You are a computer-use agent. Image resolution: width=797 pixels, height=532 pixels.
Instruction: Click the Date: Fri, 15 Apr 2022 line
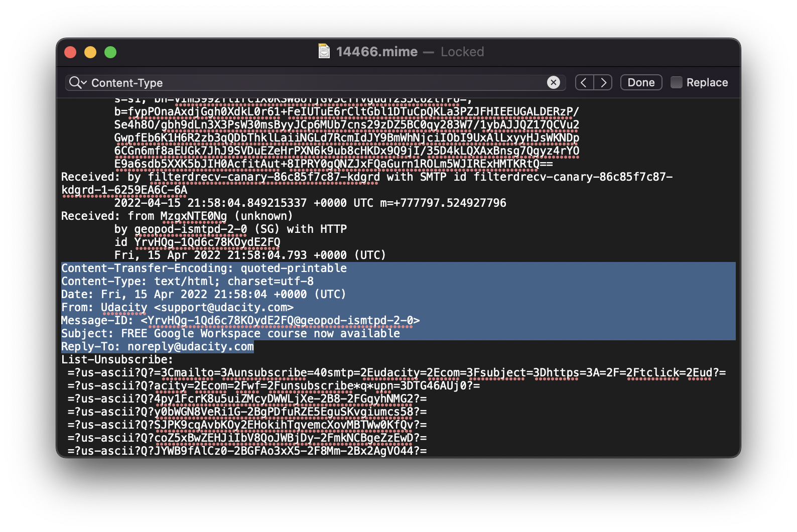coord(203,294)
